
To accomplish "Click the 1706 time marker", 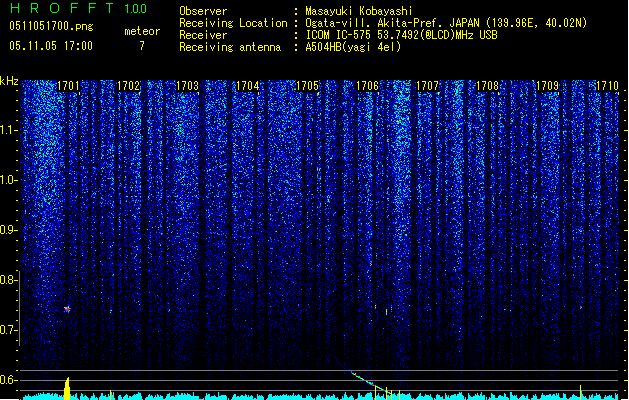I will (x=367, y=86).
